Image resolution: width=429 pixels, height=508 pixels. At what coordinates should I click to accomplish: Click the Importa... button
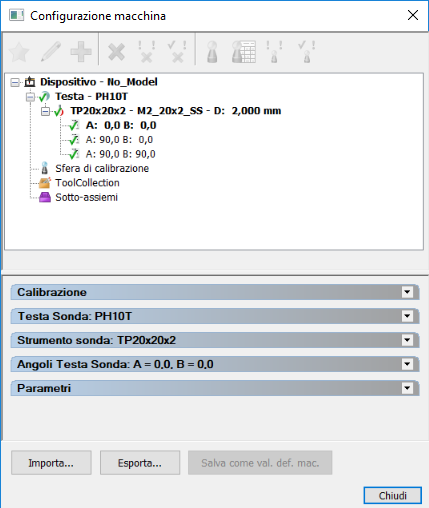(x=51, y=463)
